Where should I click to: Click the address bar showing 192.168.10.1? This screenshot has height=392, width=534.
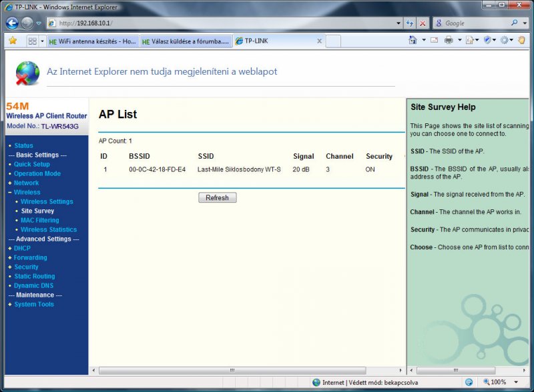pyautogui.click(x=221, y=23)
